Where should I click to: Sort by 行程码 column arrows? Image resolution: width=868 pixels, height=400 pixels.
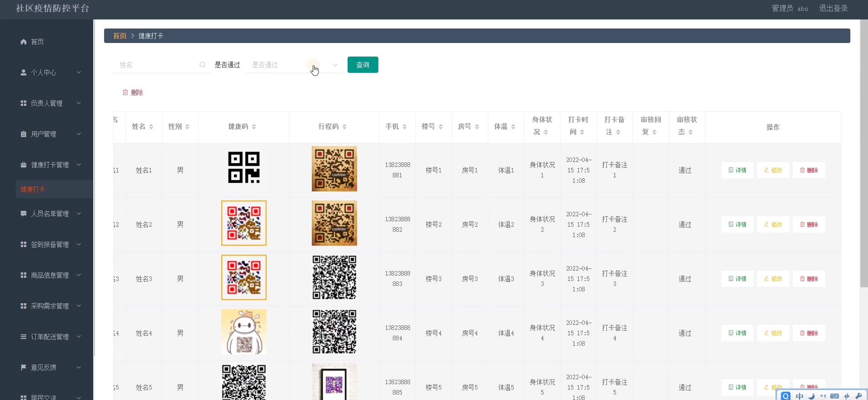pos(344,127)
